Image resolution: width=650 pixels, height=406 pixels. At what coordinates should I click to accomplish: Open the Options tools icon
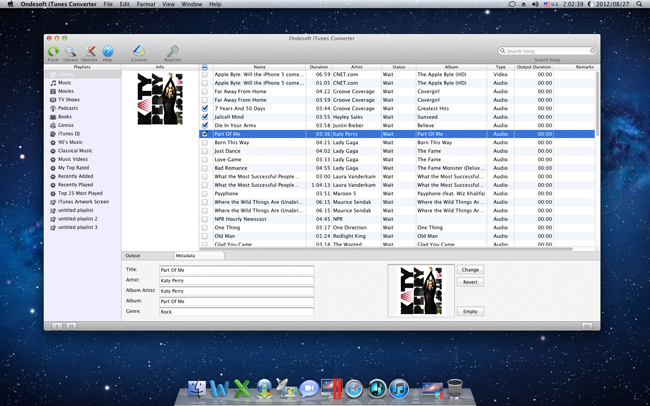[89, 51]
